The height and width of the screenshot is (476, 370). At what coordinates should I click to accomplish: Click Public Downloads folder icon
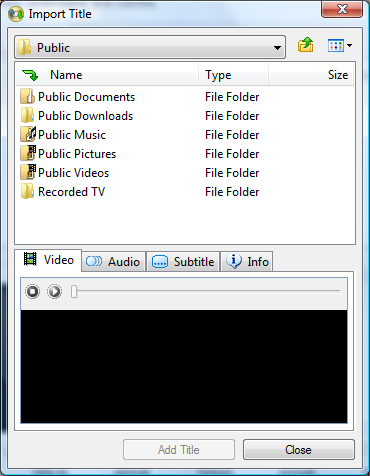[x=27, y=116]
